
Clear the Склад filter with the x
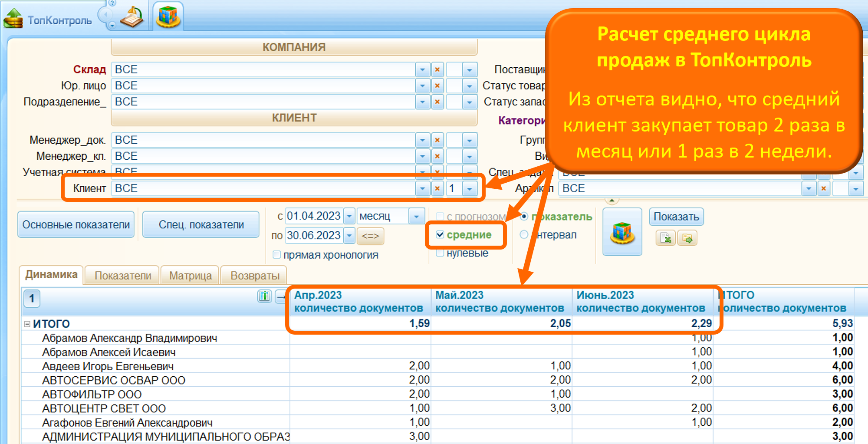click(x=437, y=69)
